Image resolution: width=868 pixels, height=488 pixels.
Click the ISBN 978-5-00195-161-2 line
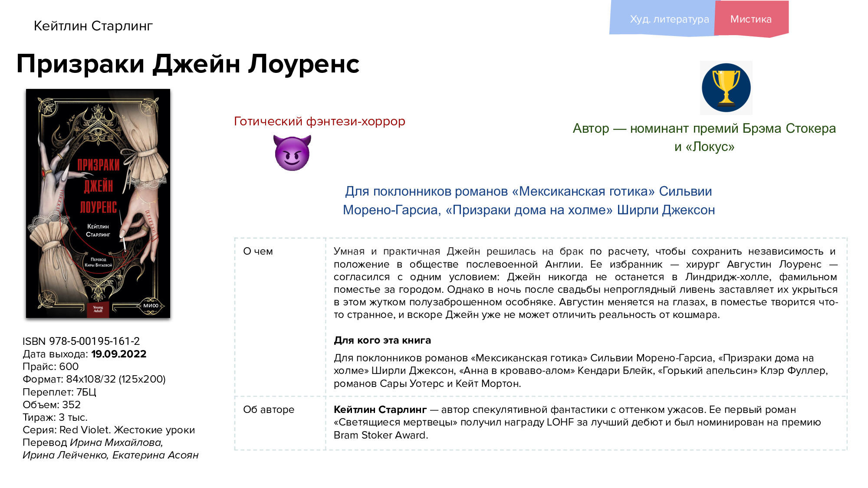pyautogui.click(x=81, y=341)
